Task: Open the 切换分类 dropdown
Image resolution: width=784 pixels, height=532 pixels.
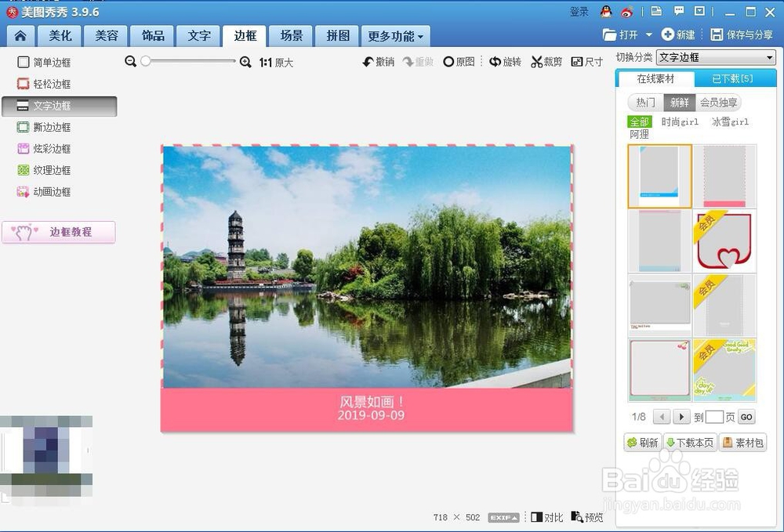Action: tap(716, 56)
